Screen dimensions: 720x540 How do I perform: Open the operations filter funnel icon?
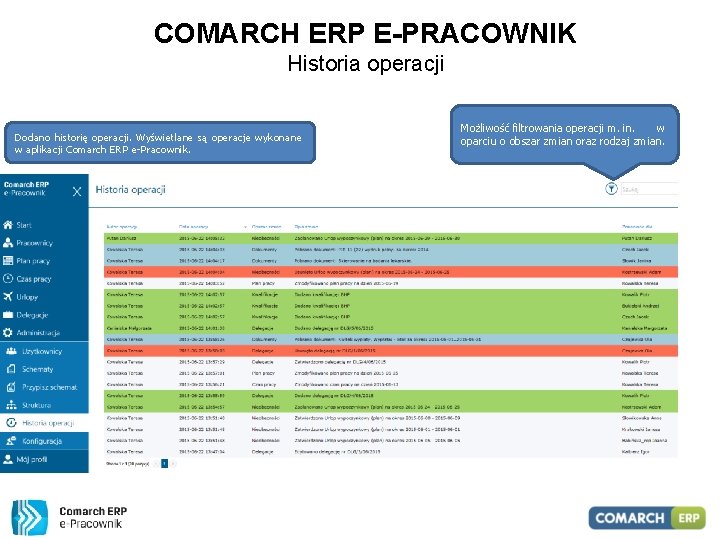[x=611, y=189]
